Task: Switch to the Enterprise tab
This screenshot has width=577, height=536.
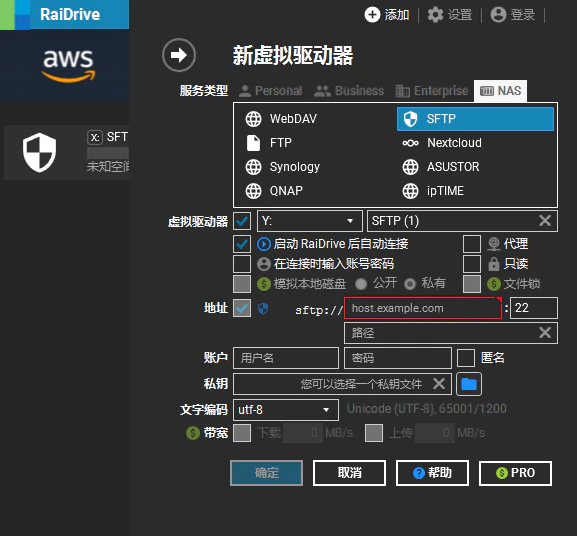Action: [432, 91]
